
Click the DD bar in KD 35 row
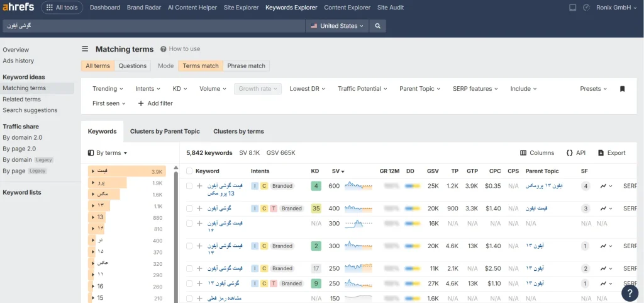[413, 209]
